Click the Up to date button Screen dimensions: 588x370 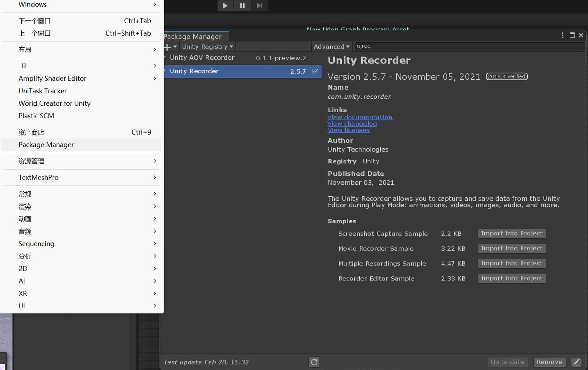pyautogui.click(x=508, y=362)
